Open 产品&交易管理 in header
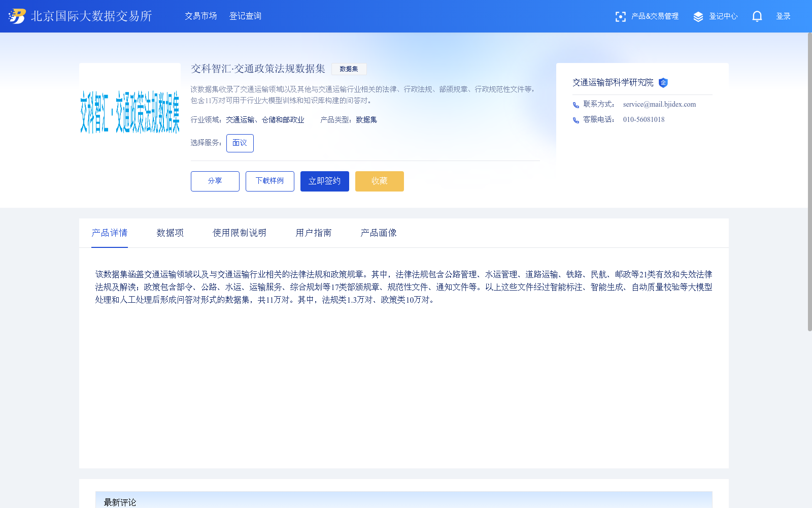The image size is (812, 508). 655,16
